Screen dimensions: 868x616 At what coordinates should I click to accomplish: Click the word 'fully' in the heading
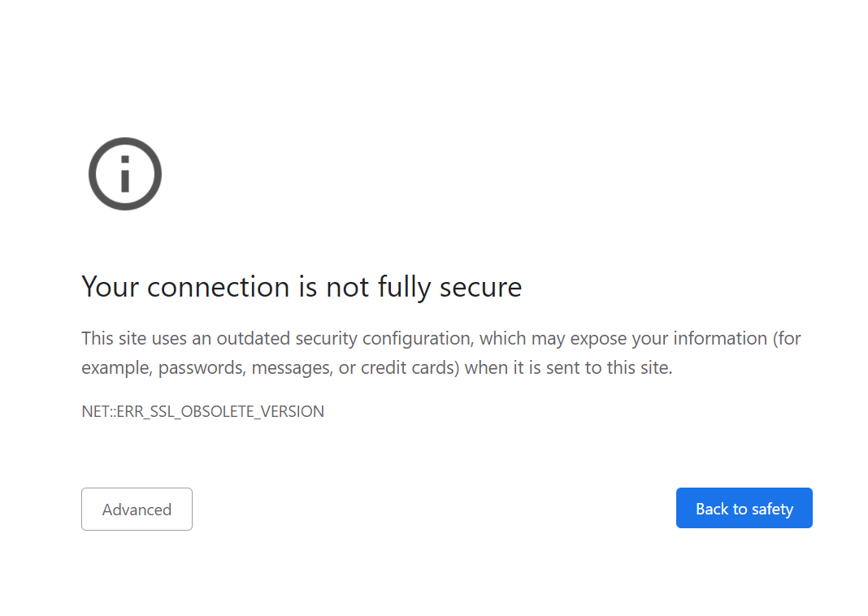point(404,287)
